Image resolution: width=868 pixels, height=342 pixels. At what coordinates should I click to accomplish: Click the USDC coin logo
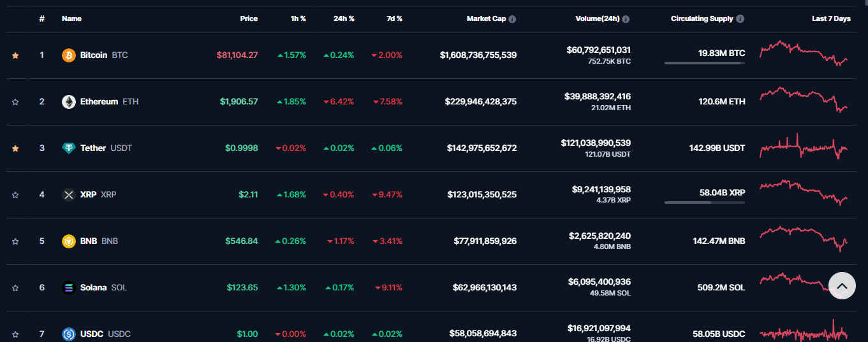coord(68,334)
